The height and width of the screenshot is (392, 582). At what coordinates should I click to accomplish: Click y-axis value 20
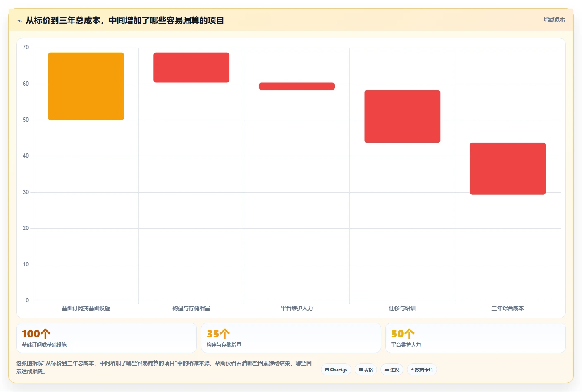26,228
